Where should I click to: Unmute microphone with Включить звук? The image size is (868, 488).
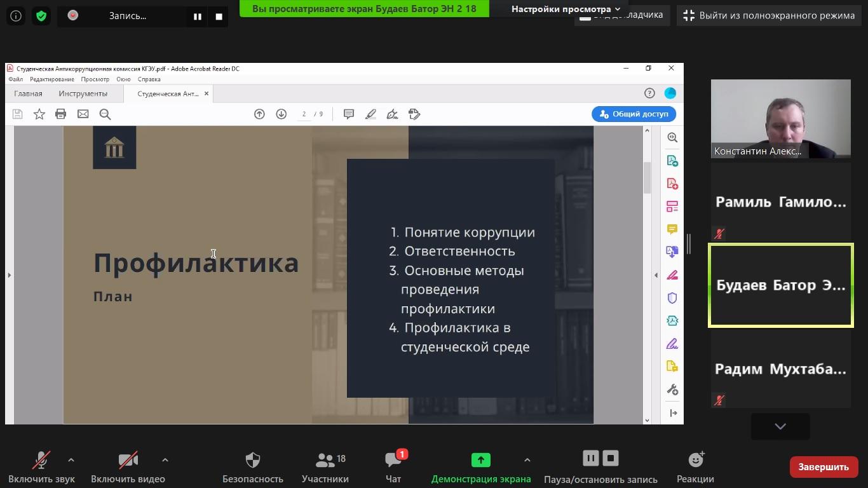(41, 467)
